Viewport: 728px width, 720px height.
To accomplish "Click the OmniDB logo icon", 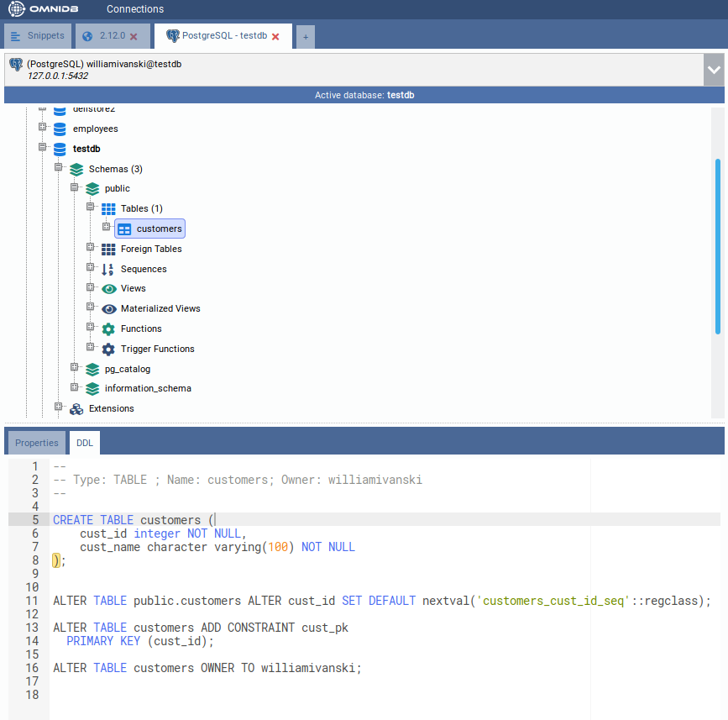I will pos(17,9).
